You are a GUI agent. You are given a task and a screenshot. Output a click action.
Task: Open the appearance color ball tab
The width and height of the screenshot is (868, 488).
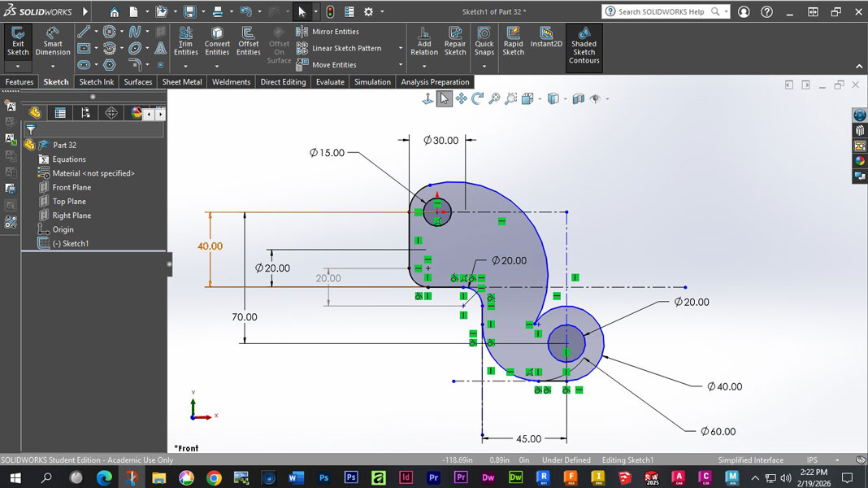[x=137, y=113]
